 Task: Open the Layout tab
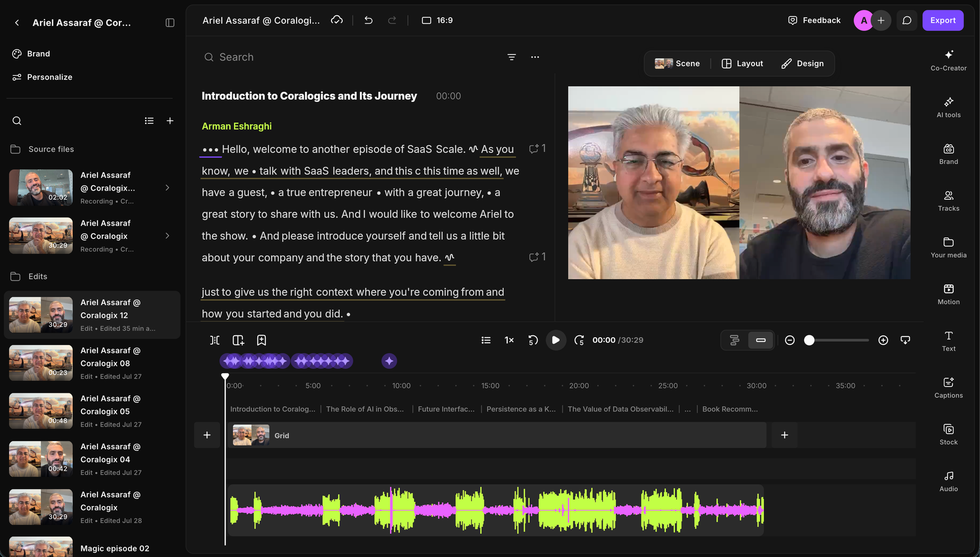pos(742,64)
